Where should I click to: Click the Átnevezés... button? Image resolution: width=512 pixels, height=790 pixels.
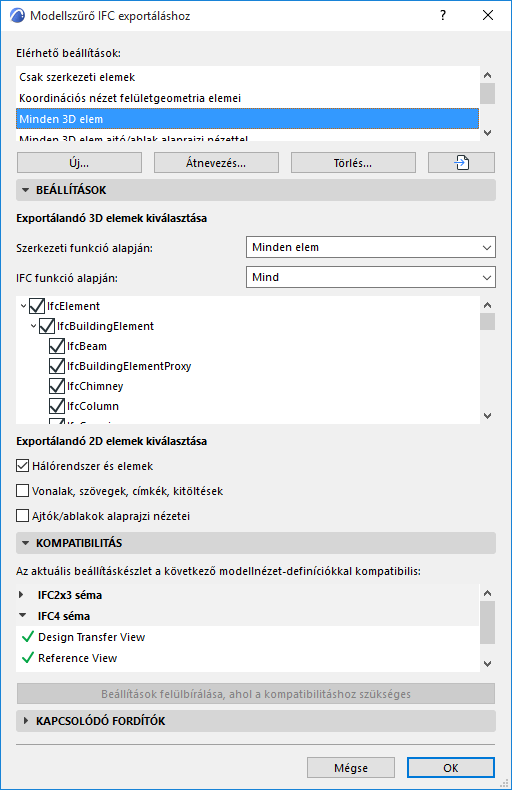[x=216, y=163]
